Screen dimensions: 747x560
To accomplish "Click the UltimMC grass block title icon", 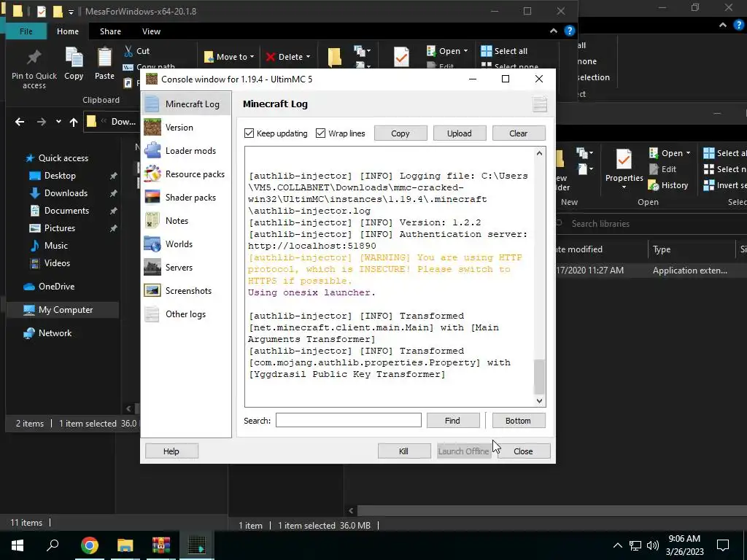I will pos(152,79).
